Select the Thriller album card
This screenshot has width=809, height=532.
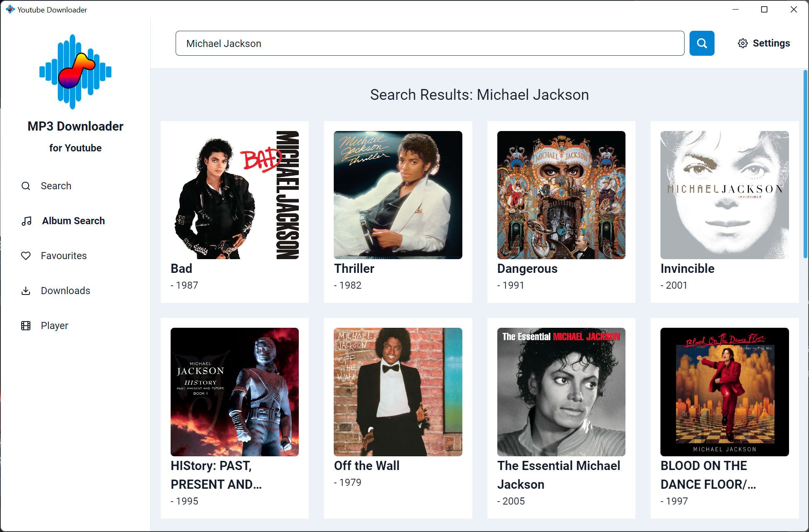(398, 211)
